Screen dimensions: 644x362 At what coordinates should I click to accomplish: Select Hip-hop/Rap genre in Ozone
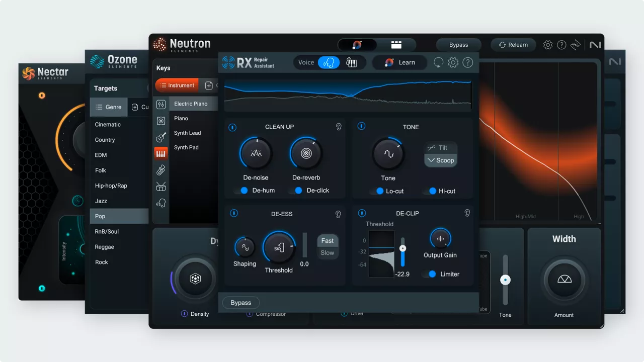coord(119,186)
